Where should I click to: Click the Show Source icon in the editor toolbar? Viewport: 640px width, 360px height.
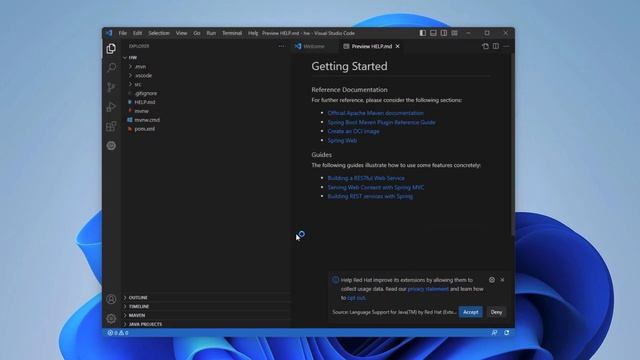point(485,47)
